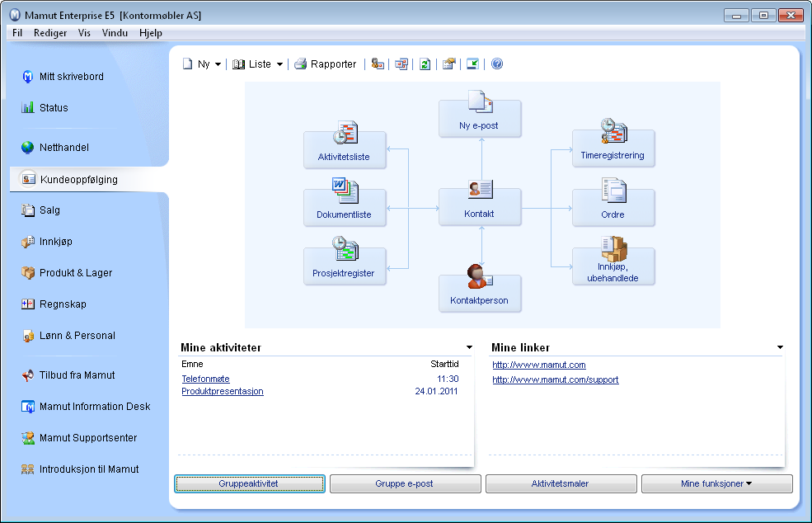Click the Mamut logo in the title bar
Viewport: 812px width, 523px height.
point(15,15)
